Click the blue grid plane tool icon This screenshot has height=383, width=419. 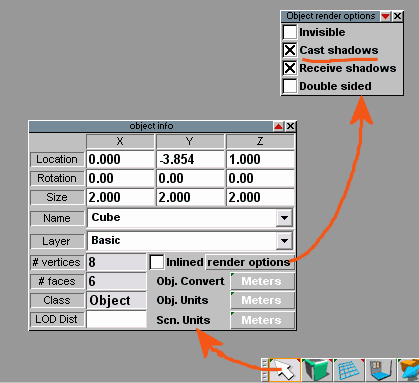(349, 369)
